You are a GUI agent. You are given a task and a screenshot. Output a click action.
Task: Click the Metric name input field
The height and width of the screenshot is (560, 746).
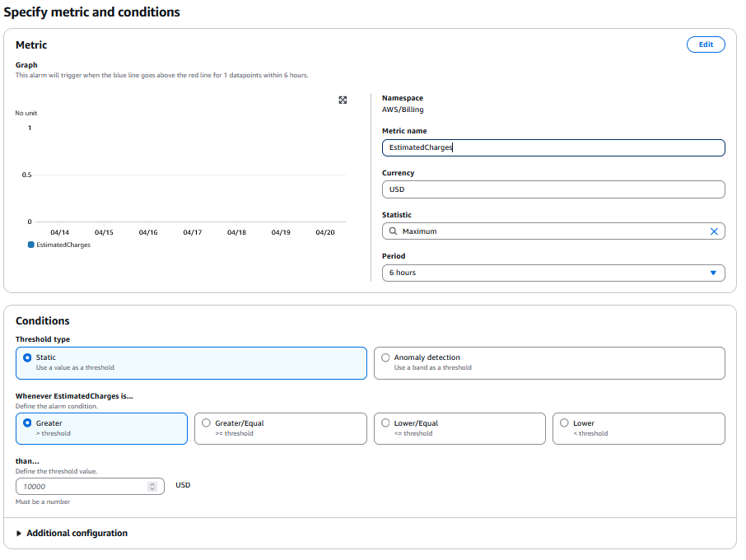coord(553,147)
